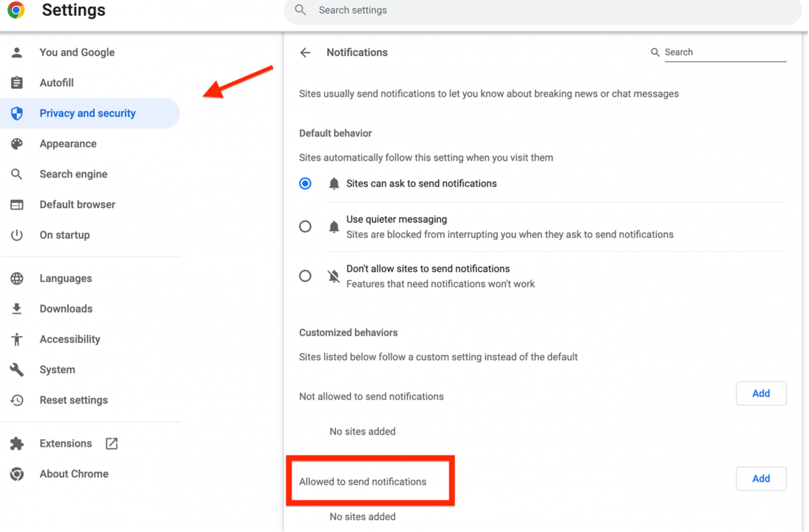
Task: Open About Chrome
Action: [x=74, y=474]
